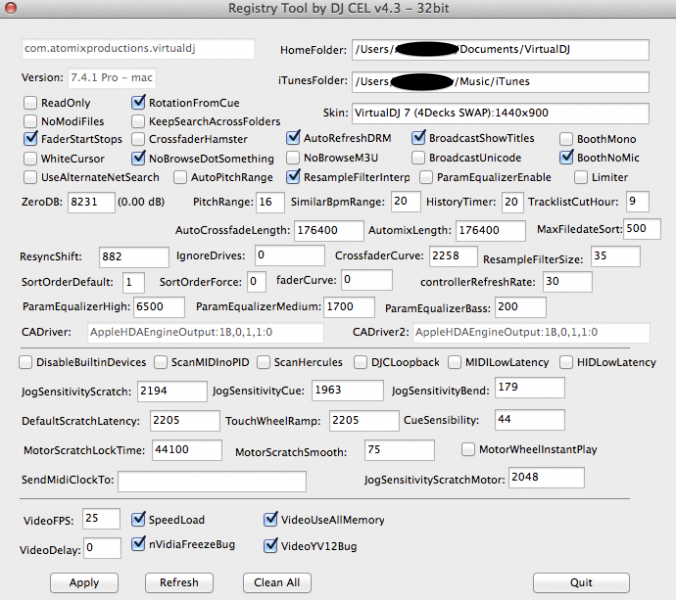Click the Apply button
The width and height of the screenshot is (676, 600).
point(84,583)
